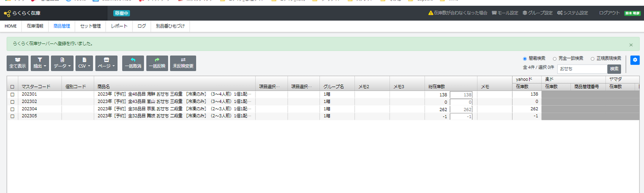The height and width of the screenshot is (193, 644).
Task: Check the row checkbox for 202301
Action: click(12, 94)
